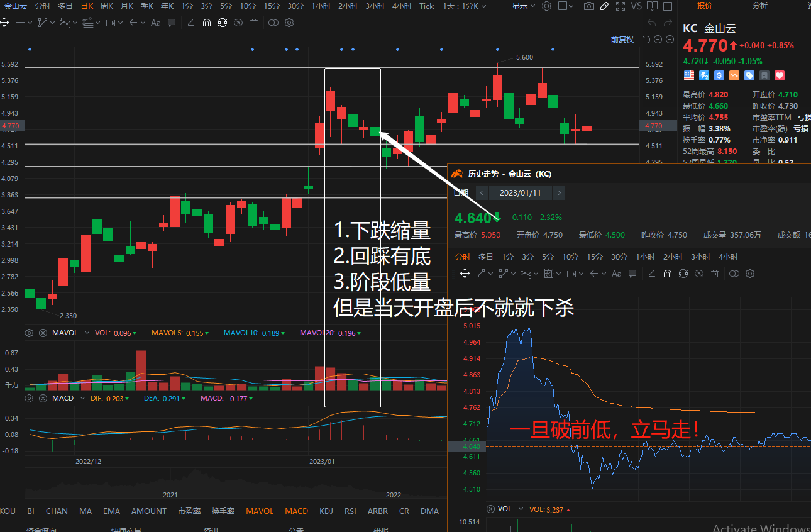Go to previous date in 历史走势 window
Viewport: 811px width, 532px height.
click(x=482, y=192)
